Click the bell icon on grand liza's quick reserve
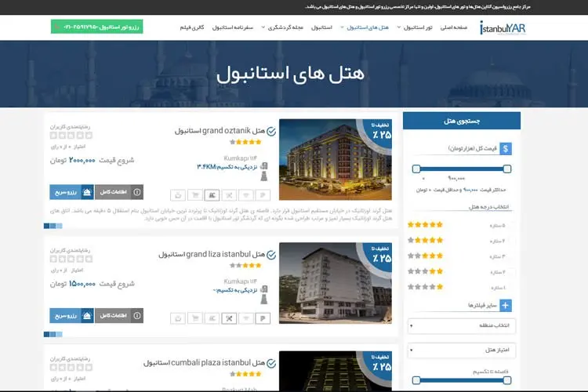The image size is (588, 392). click(87, 315)
